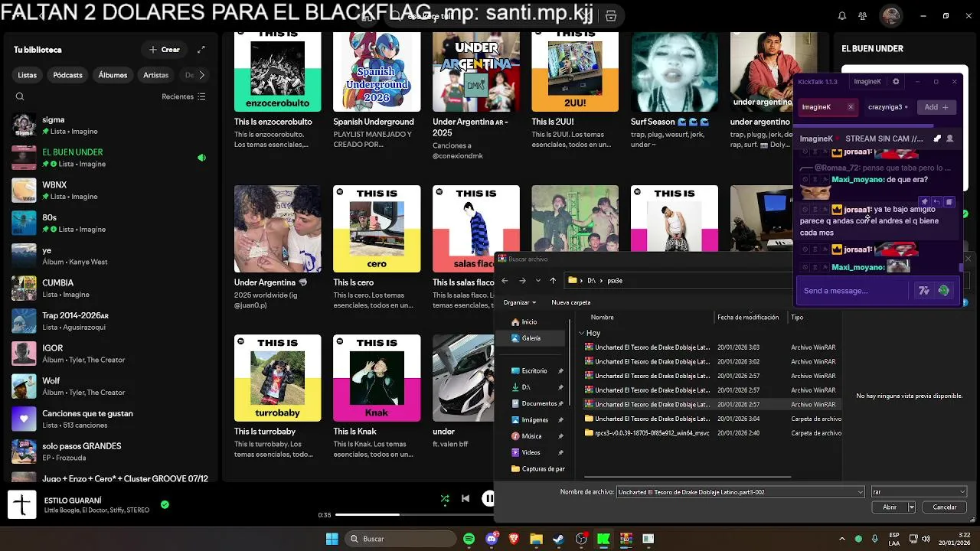Screen dimensions: 980x551
Task: Open This Is enzocerobulto playlist card
Action: (278, 90)
